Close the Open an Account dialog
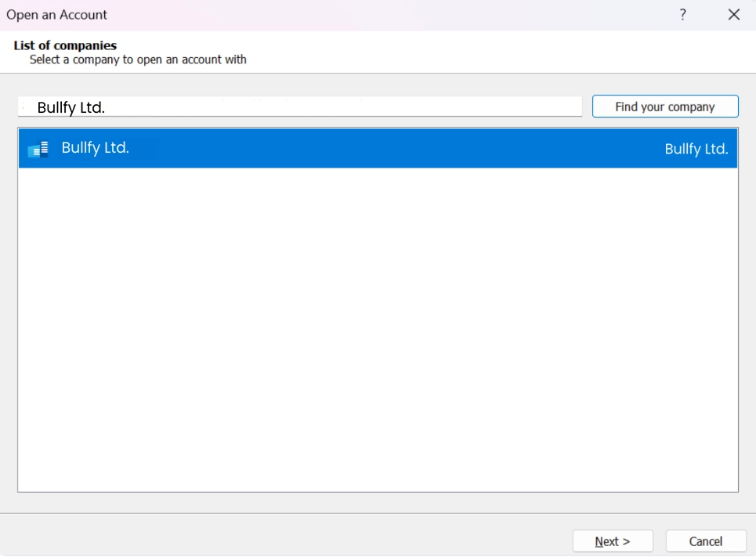Image resolution: width=756 pixels, height=557 pixels. [734, 14]
